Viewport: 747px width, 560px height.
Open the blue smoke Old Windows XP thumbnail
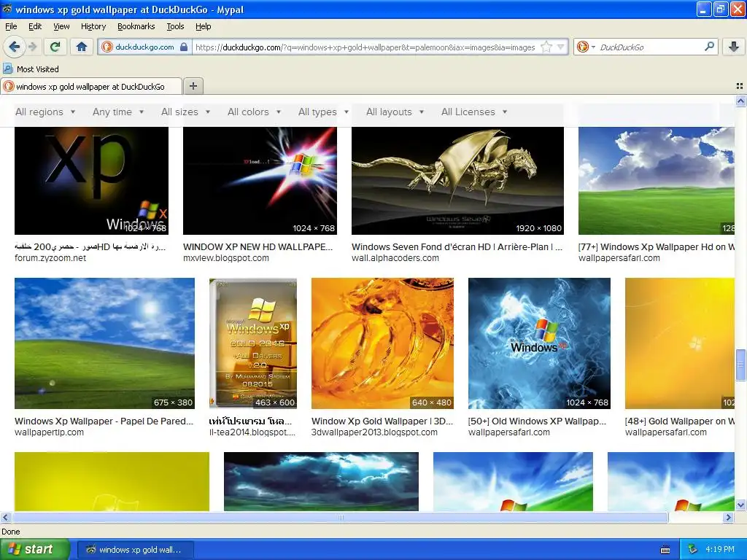tap(539, 343)
